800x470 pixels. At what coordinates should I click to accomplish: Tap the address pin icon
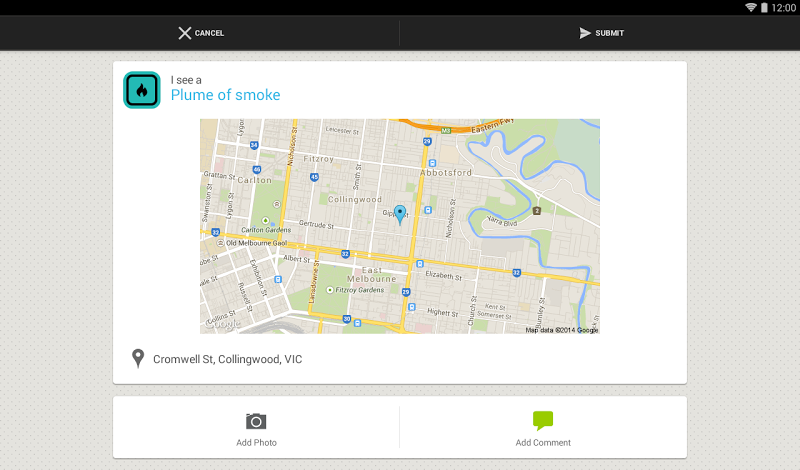138,359
